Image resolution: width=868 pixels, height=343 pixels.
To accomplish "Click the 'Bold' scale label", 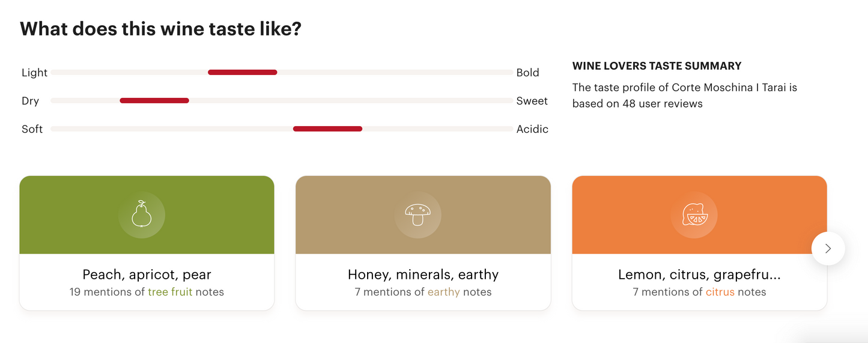I will [527, 73].
